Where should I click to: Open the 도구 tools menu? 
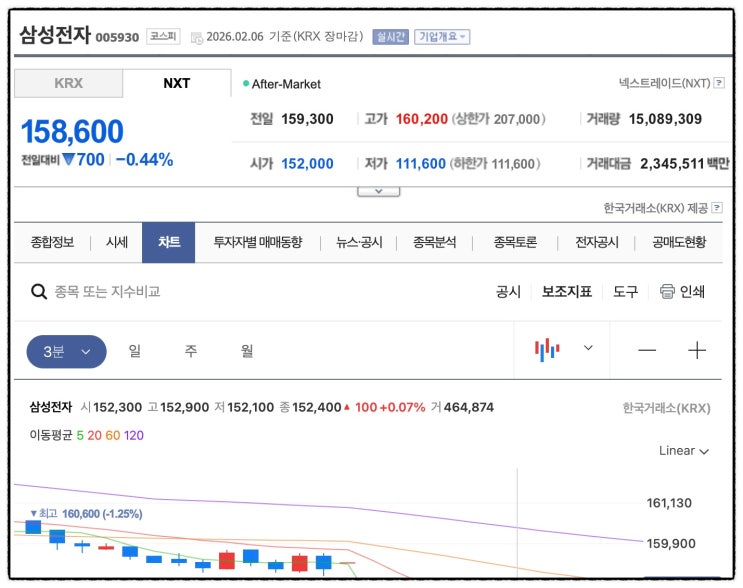[625, 291]
